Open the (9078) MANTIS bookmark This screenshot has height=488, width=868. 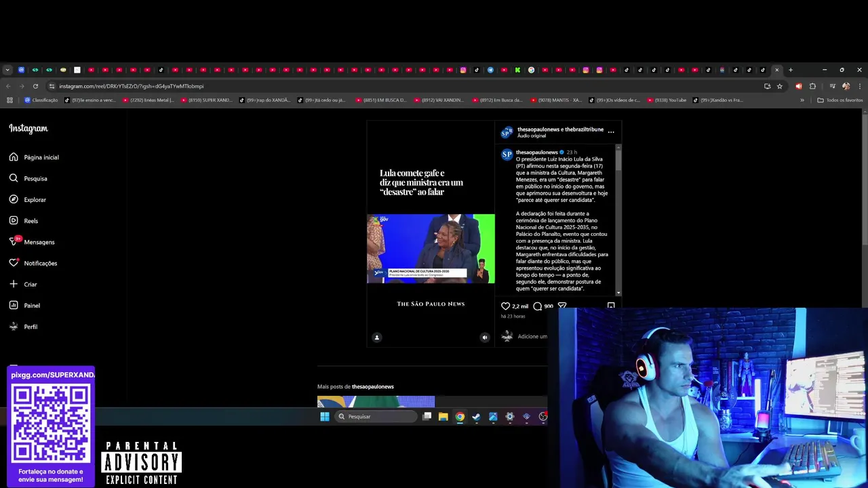pos(557,100)
